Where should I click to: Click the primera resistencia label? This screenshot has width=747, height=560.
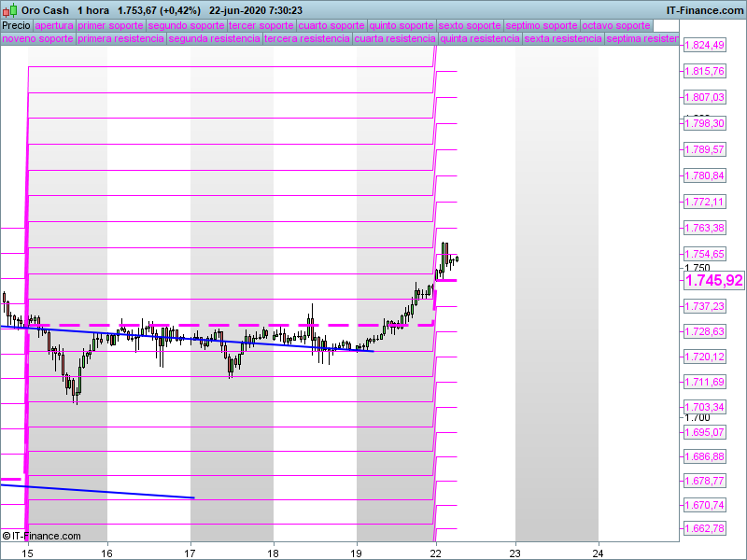121,39
